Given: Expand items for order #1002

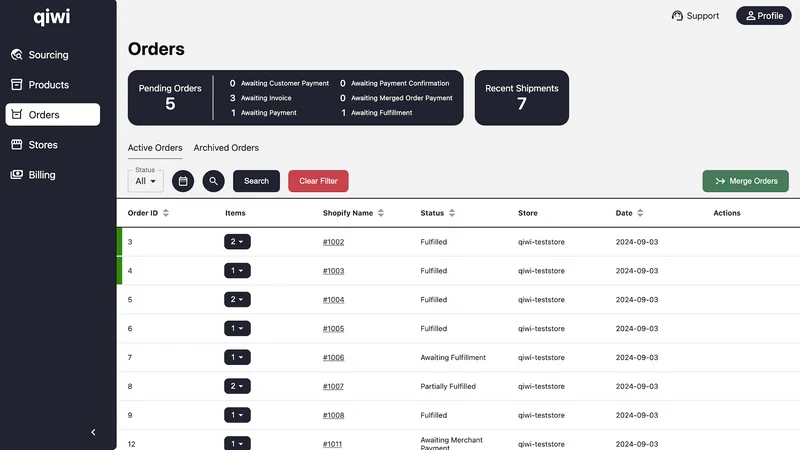Looking at the screenshot, I should point(237,242).
